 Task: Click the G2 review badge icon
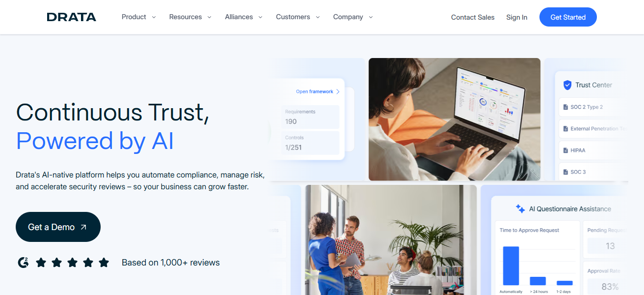tap(23, 263)
